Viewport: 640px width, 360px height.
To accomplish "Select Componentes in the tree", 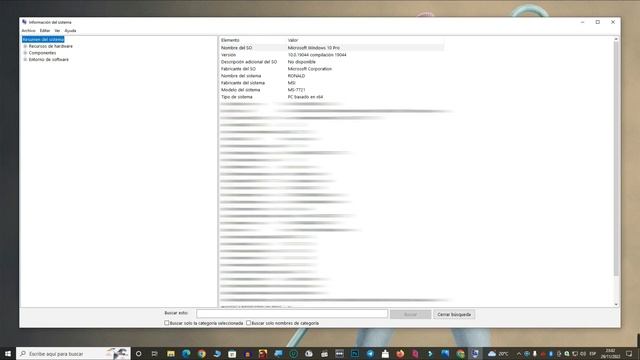I will (42, 53).
